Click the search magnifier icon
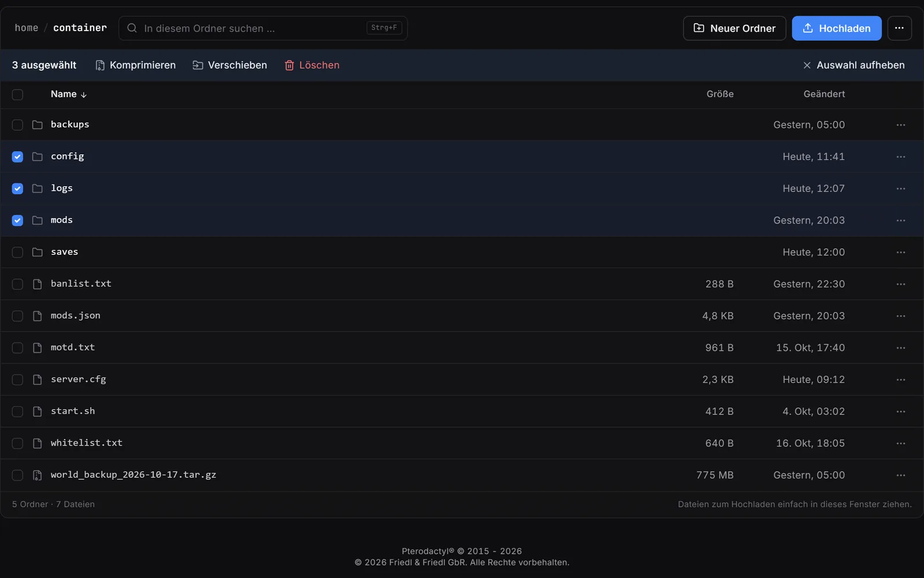924x578 pixels. coord(132,28)
